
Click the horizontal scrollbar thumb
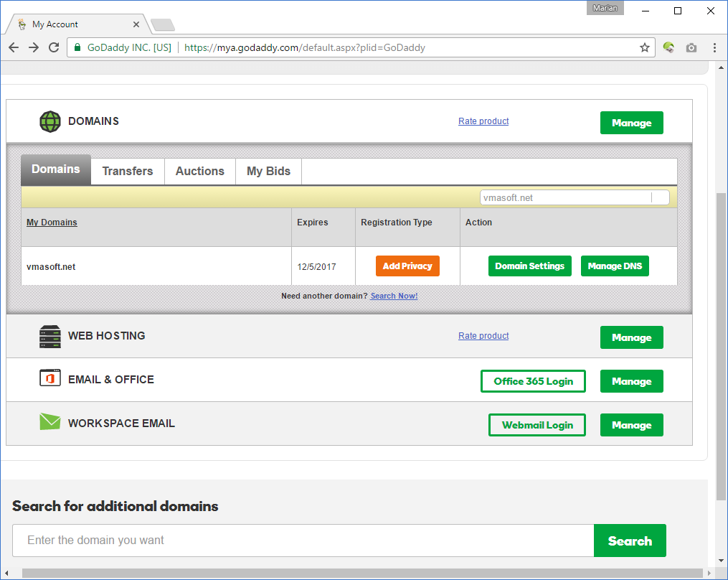tap(362, 573)
